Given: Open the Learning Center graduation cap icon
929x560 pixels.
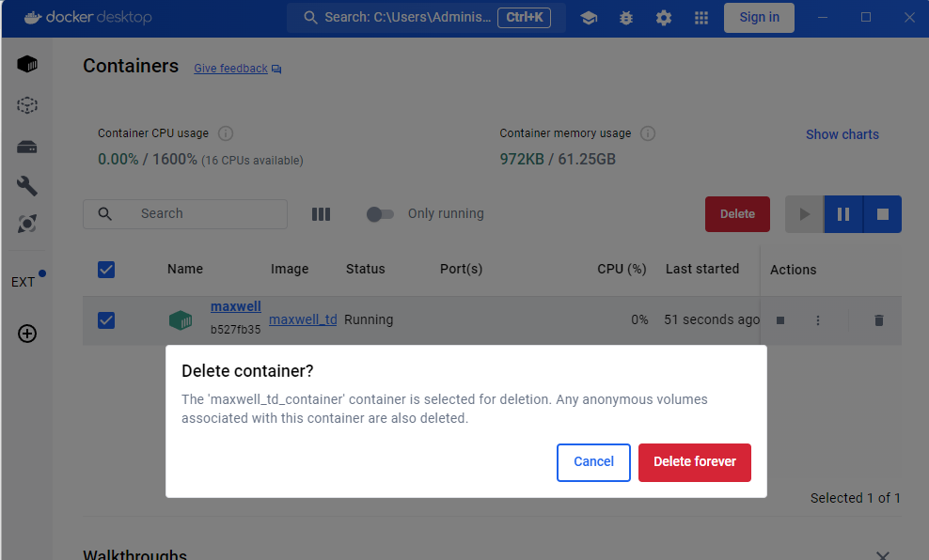Looking at the screenshot, I should coord(589,18).
